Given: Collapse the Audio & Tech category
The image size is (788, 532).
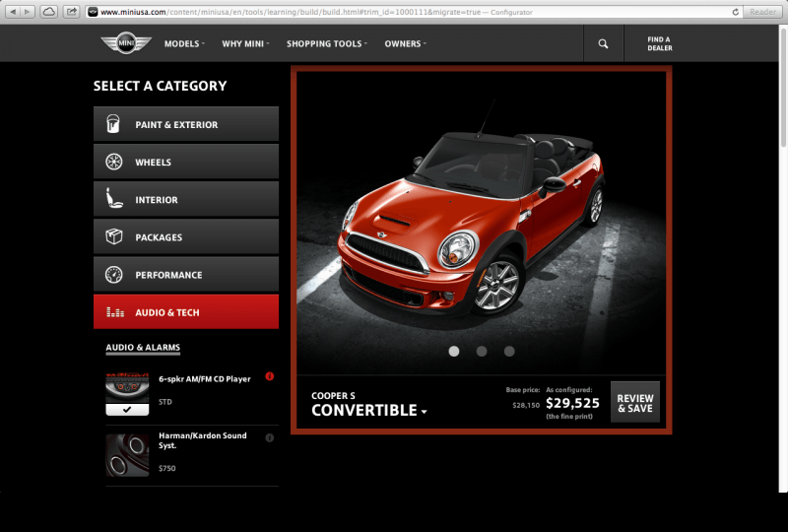Looking at the screenshot, I should coord(186,311).
